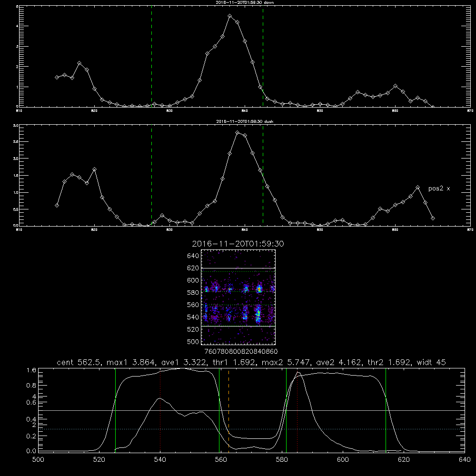Click the 0.0 y-axis label in bottom plot
Image resolution: width=476 pixels, height=476 pixels.
coord(31,451)
